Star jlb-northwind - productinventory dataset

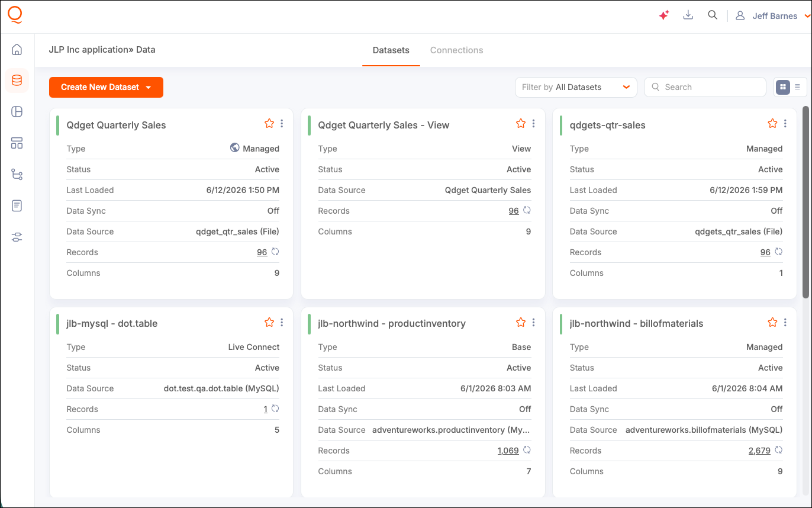(x=521, y=322)
